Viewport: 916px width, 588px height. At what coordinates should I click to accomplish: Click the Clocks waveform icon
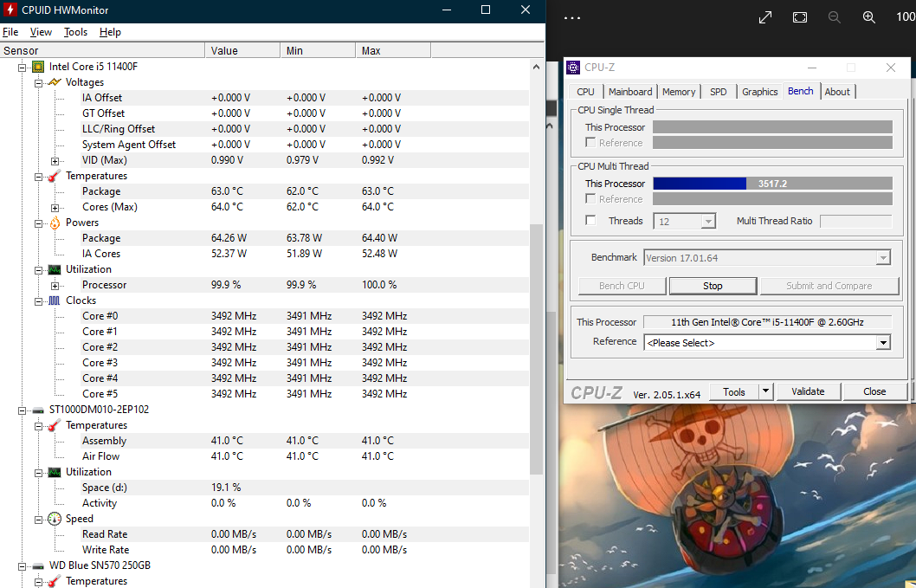point(55,300)
